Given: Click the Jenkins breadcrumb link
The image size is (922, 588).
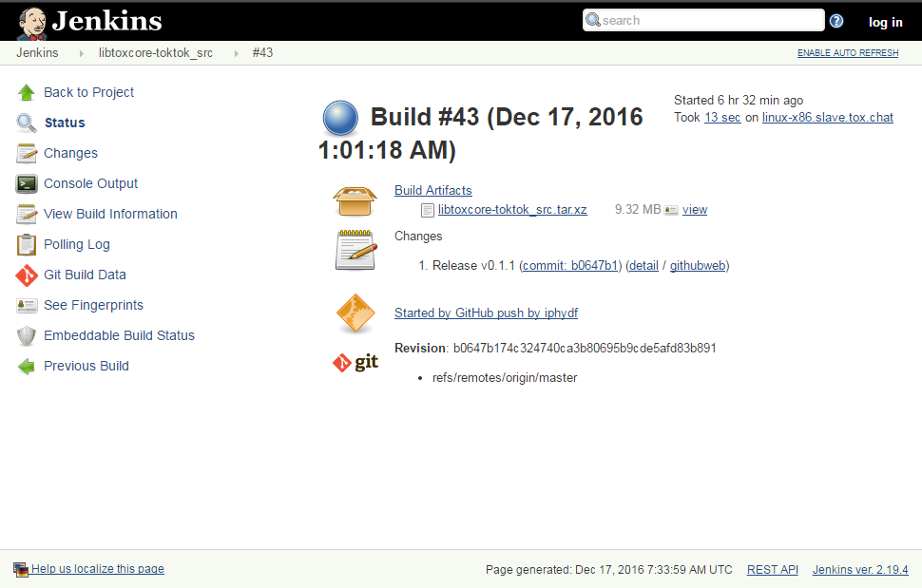Looking at the screenshot, I should pos(37,53).
